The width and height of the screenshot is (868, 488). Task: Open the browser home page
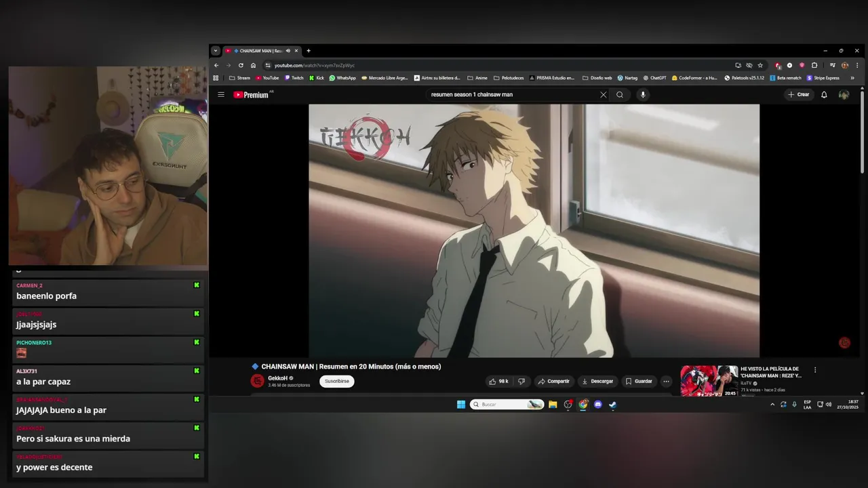(253, 66)
